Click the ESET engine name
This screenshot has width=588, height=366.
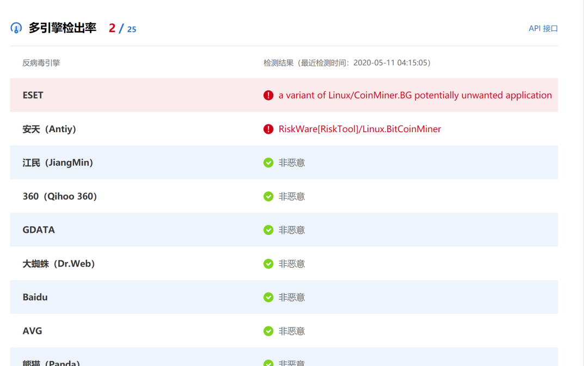(x=33, y=95)
